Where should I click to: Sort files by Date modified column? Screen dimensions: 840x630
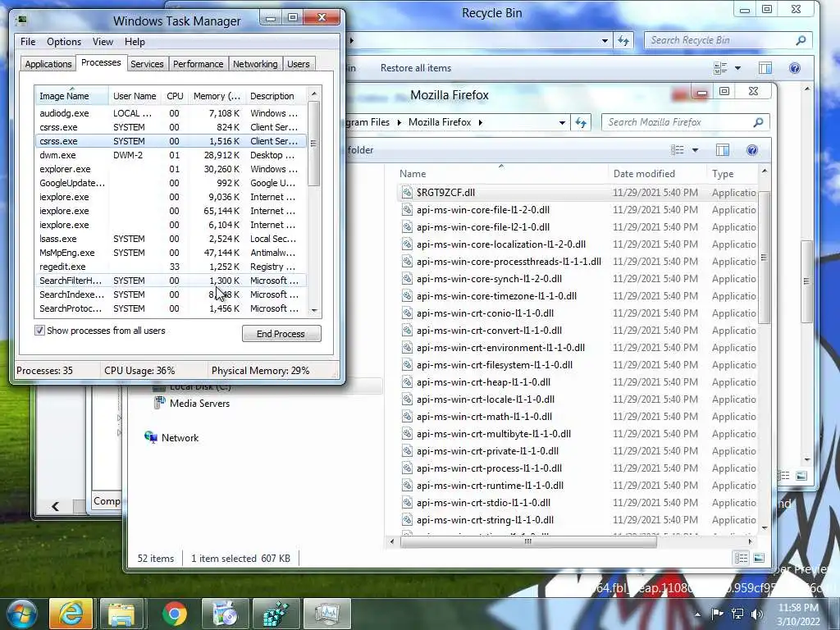click(657, 174)
